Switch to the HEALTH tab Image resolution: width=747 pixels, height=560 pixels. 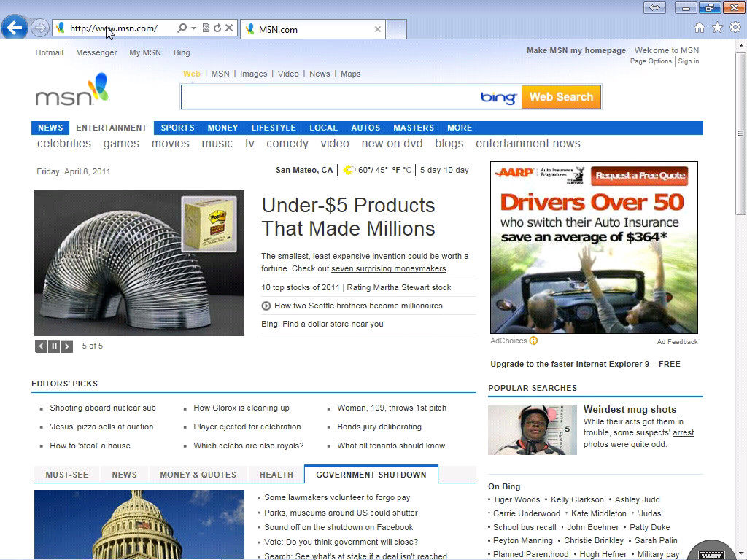[x=276, y=475]
